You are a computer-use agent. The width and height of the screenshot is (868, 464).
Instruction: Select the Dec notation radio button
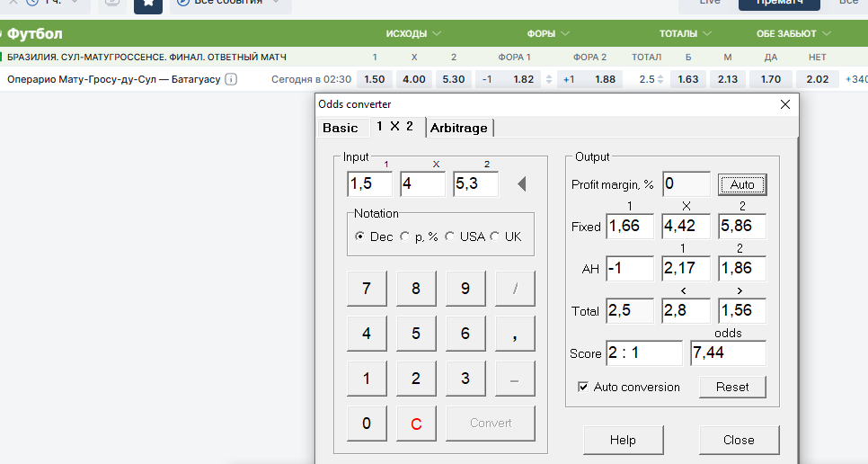[x=360, y=236]
